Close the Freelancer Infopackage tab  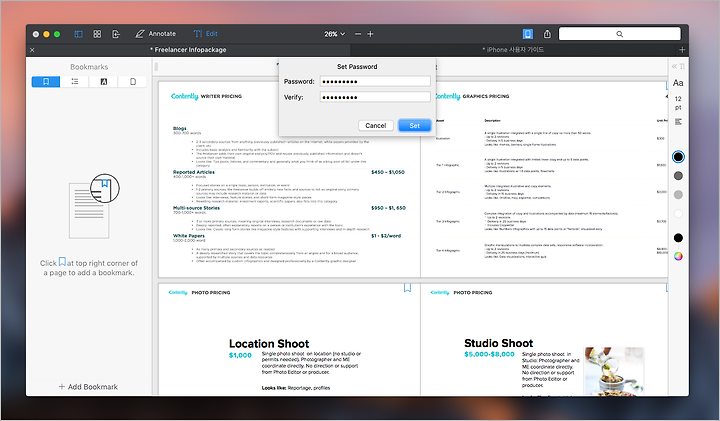[x=32, y=50]
